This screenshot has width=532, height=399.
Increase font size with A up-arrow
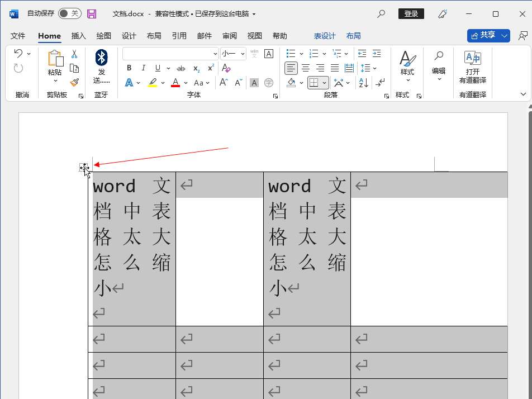tap(224, 83)
